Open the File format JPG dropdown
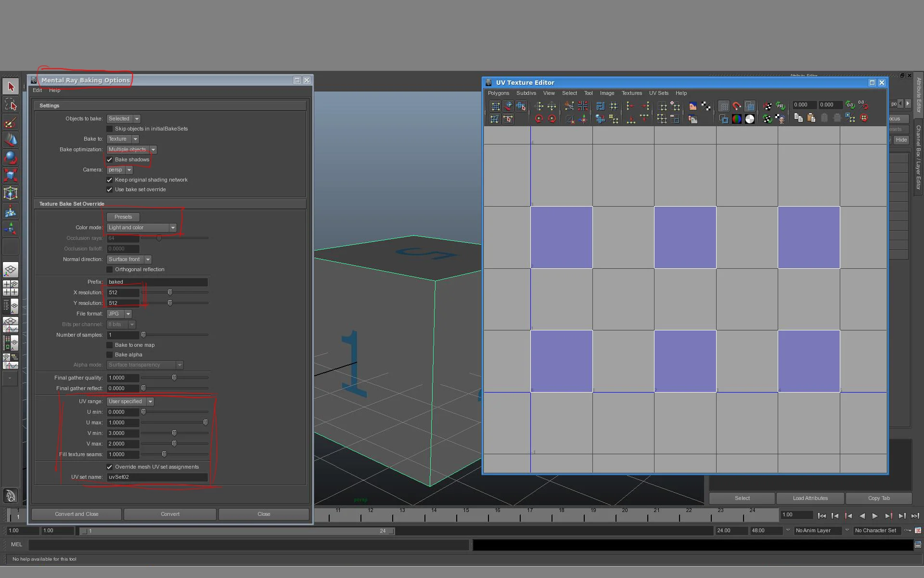 [x=119, y=314]
